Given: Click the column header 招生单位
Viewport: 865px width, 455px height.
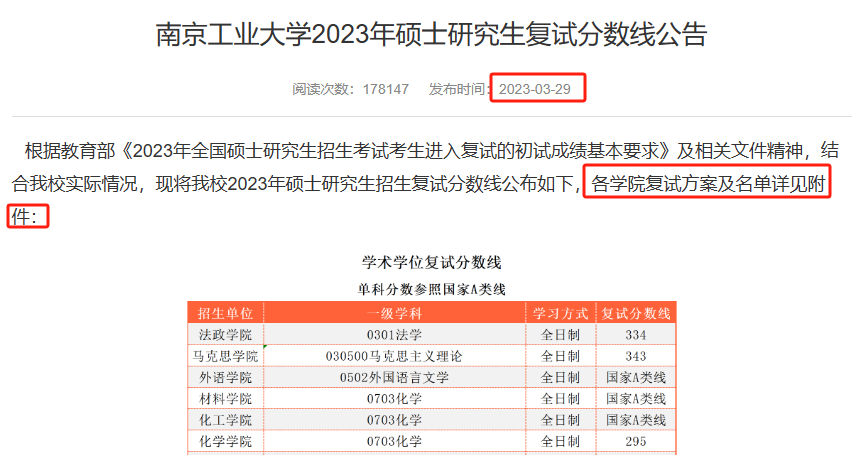Looking at the screenshot, I should 226,313.
